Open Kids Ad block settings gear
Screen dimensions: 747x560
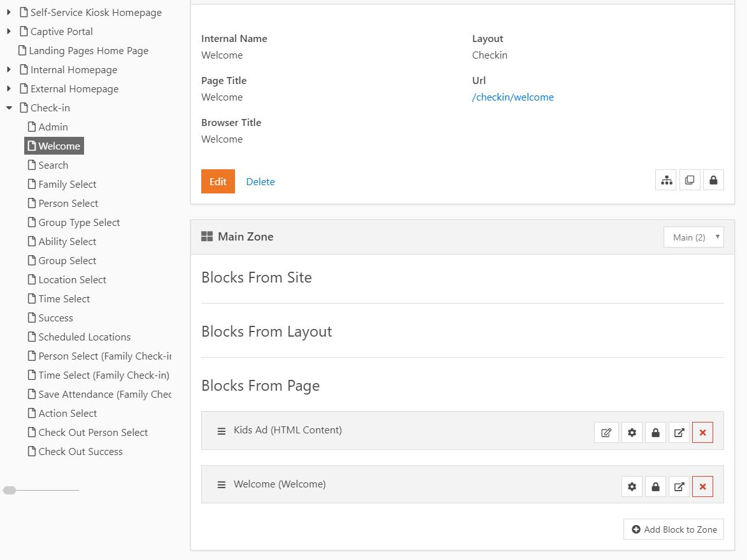(632, 432)
